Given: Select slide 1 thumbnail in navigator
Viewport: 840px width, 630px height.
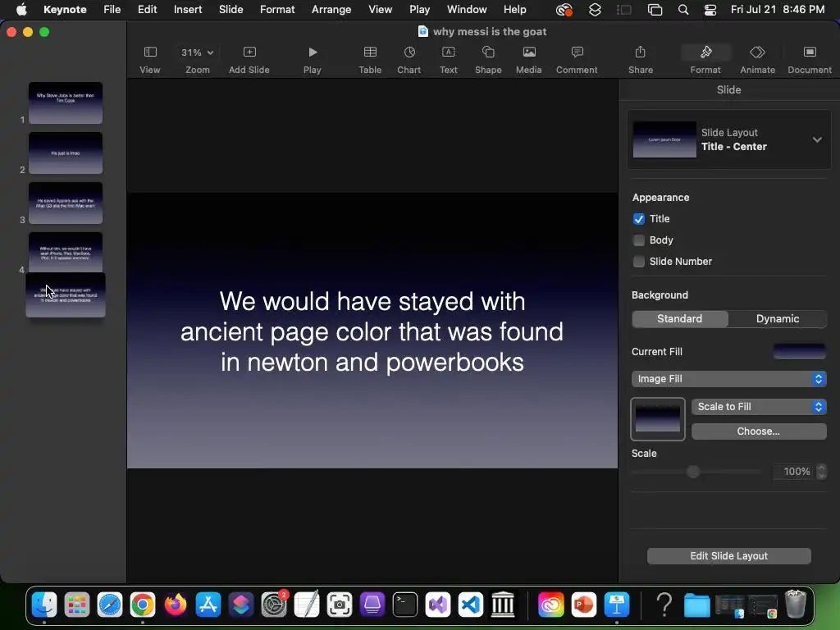Looking at the screenshot, I should pos(66,103).
